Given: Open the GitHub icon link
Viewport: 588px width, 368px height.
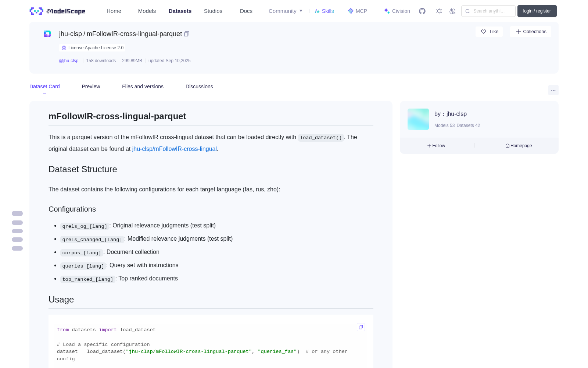Looking at the screenshot, I should point(422,11).
